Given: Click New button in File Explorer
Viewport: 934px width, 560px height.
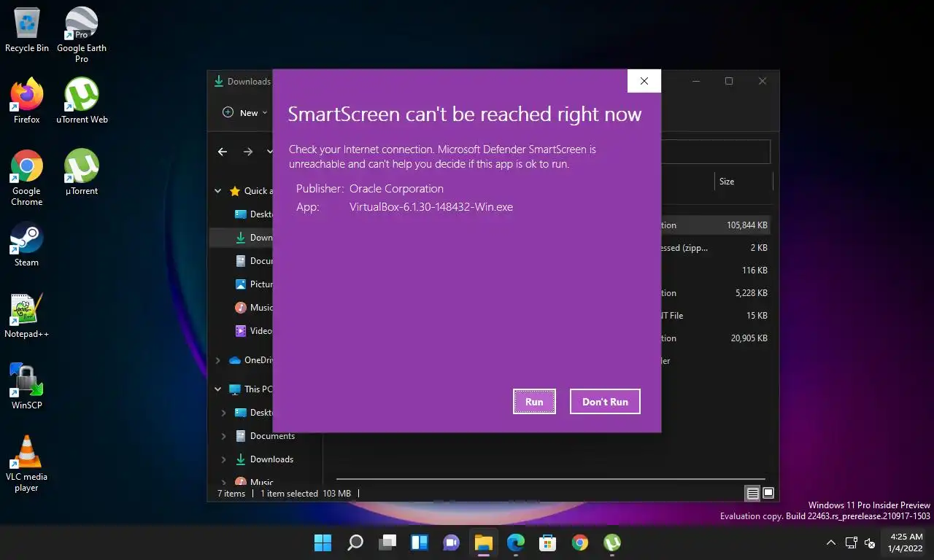Looking at the screenshot, I should 245,112.
